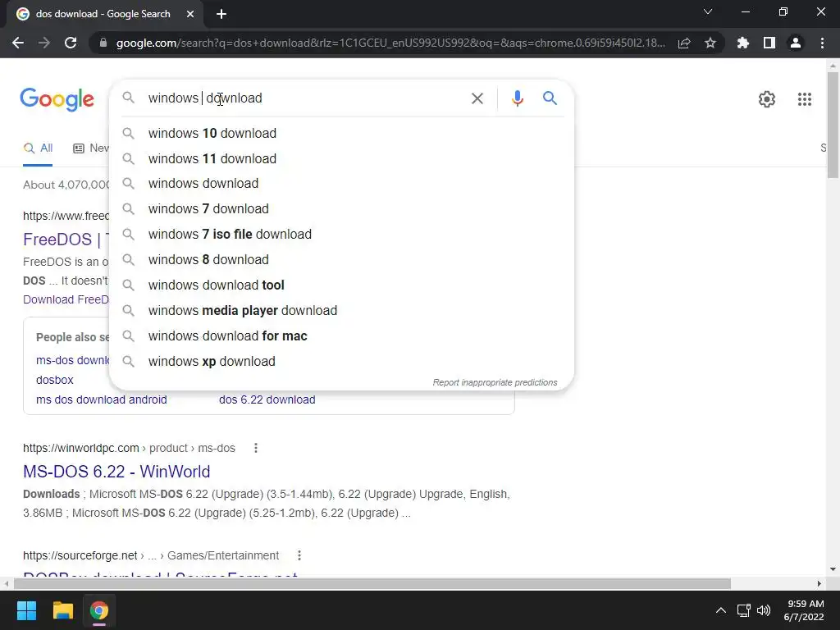Open the Windows Start menu

coord(27,610)
